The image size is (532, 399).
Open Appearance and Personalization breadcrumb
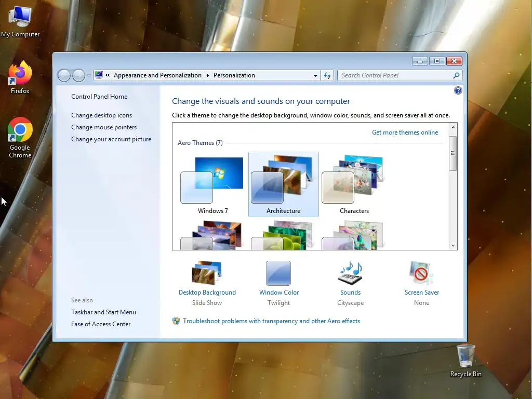click(157, 75)
